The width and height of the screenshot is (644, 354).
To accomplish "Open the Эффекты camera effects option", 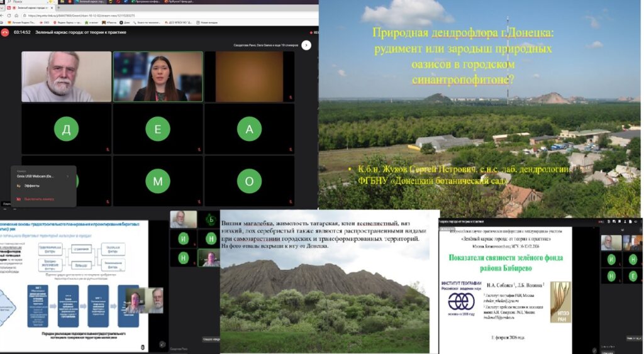I will pyautogui.click(x=32, y=187).
